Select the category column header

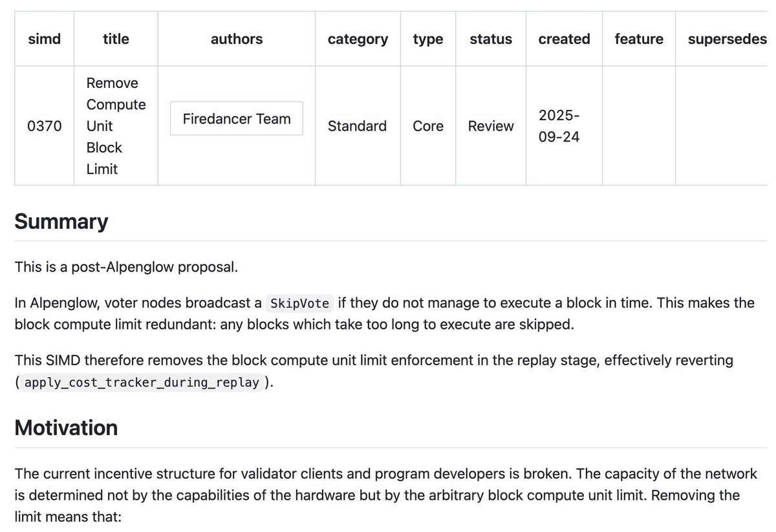358,39
